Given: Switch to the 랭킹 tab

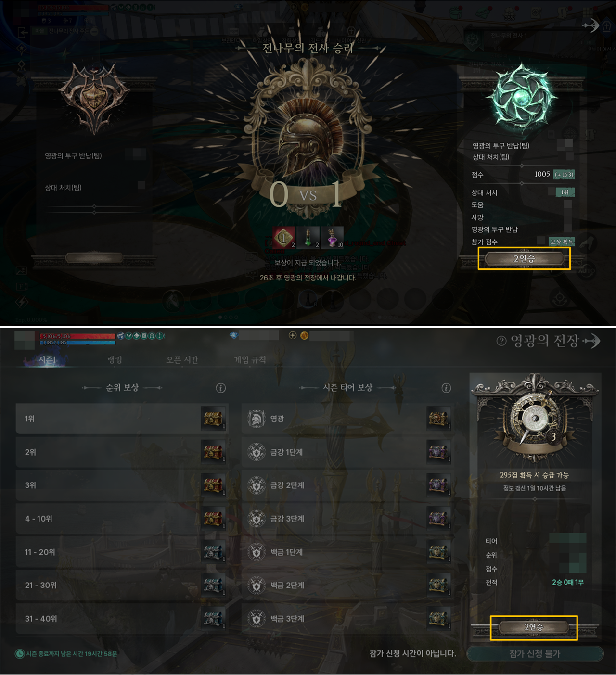Looking at the screenshot, I should coord(115,359).
